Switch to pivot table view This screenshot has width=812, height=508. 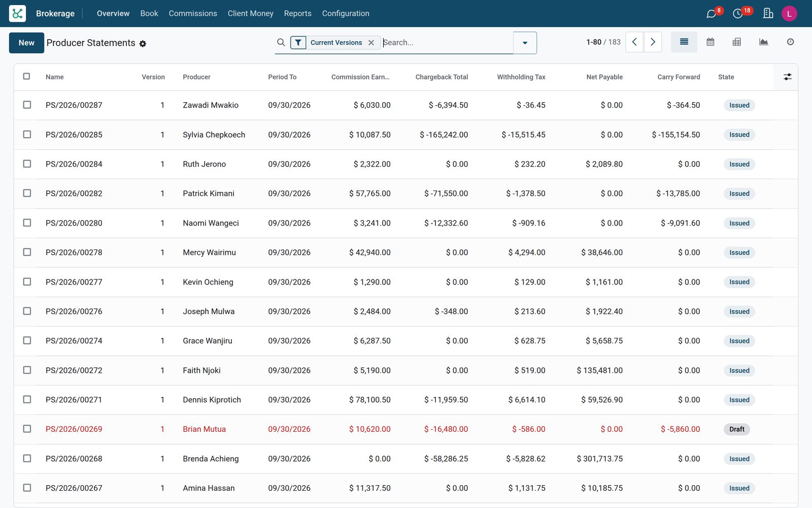737,42
